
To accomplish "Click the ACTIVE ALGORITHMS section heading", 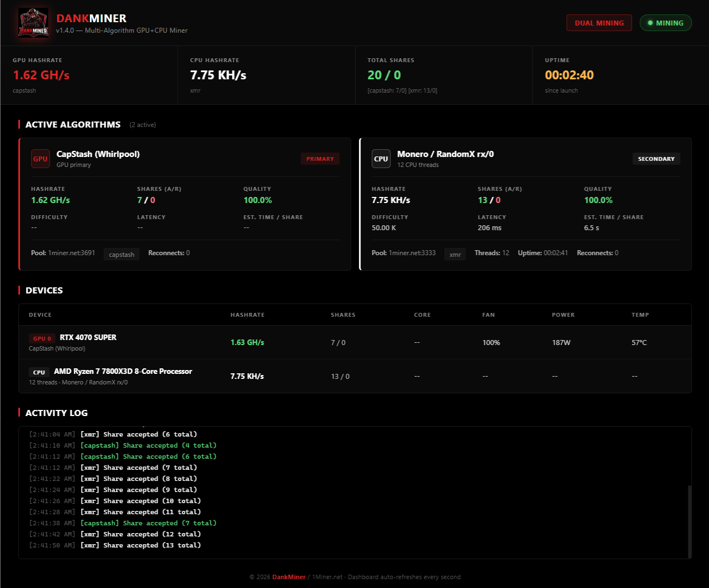I will coord(73,125).
